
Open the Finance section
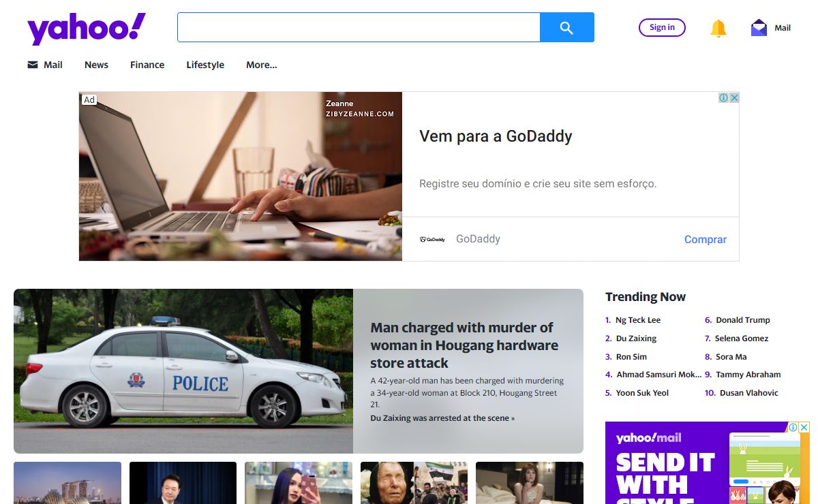click(x=147, y=65)
